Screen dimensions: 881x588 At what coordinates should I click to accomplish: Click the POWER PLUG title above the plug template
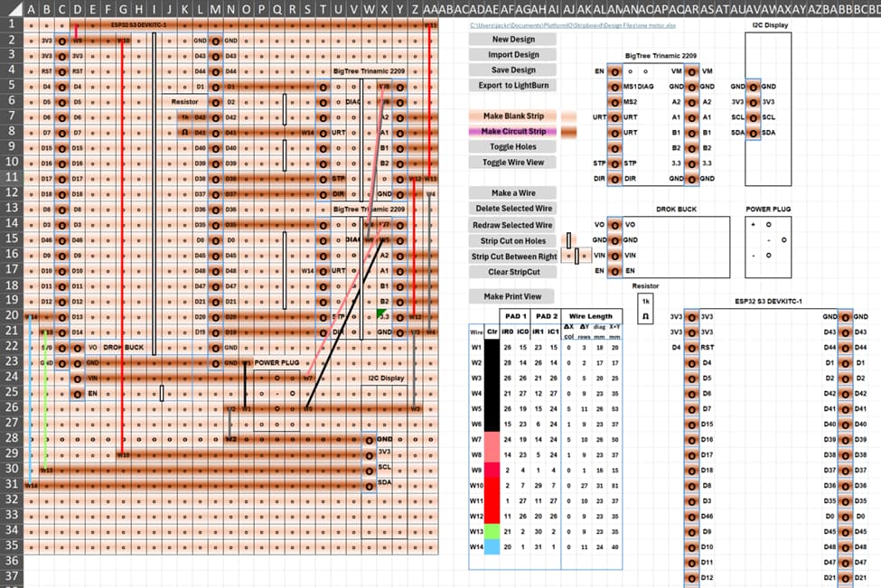[768, 210]
